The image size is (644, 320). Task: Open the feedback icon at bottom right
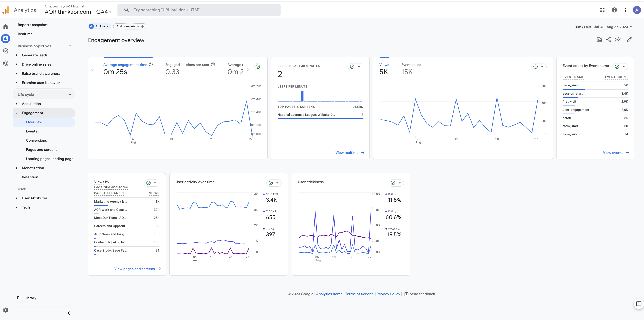tap(638, 304)
